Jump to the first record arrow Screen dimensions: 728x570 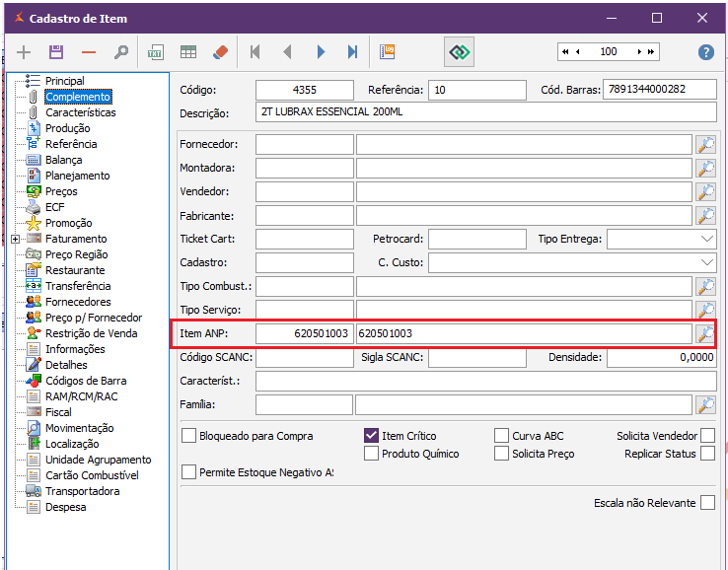[255, 52]
